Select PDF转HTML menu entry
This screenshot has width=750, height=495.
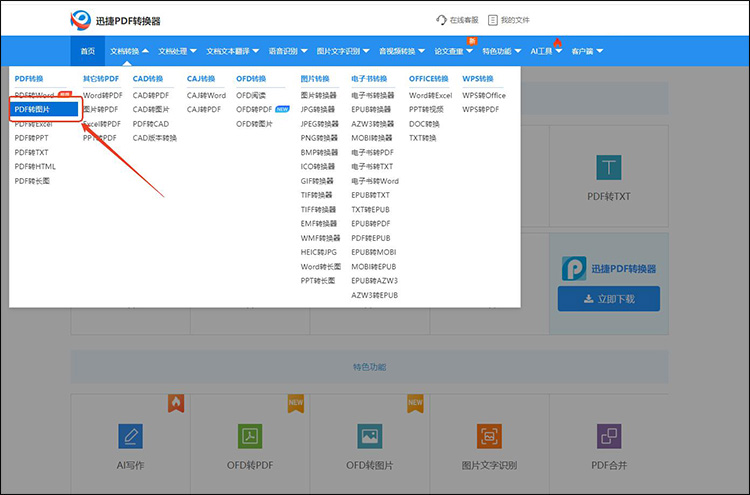(35, 167)
